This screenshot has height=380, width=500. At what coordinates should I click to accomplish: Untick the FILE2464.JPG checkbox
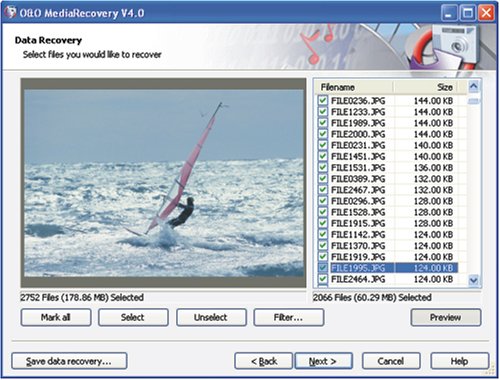click(x=322, y=279)
